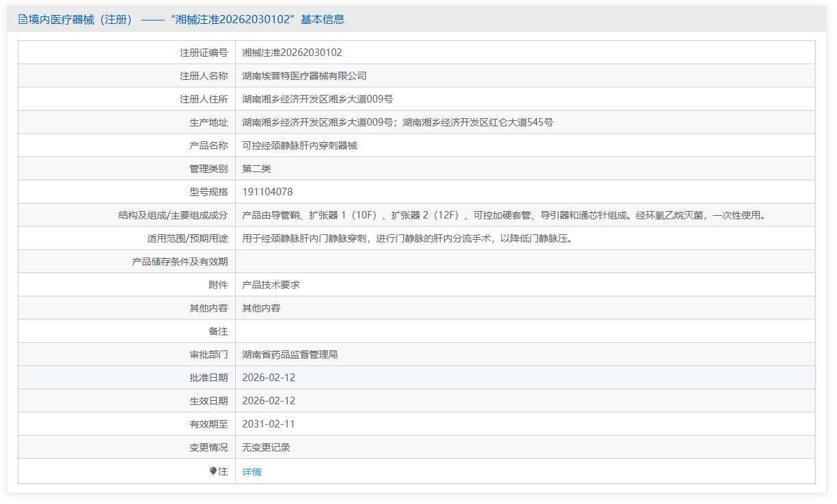This screenshot has height=504, width=837.
Task: Click the 变更情况 label
Action: pyautogui.click(x=208, y=447)
